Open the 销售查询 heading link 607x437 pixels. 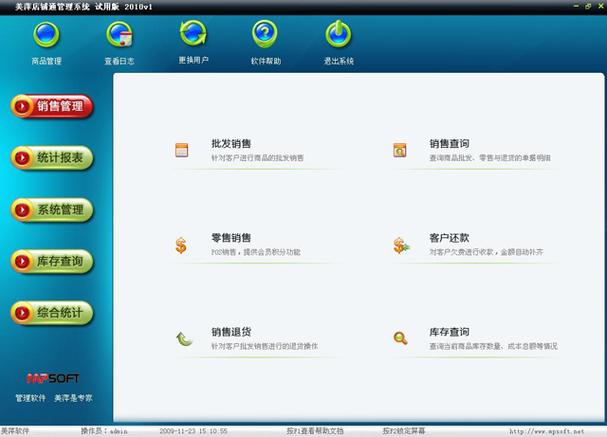pos(449,144)
